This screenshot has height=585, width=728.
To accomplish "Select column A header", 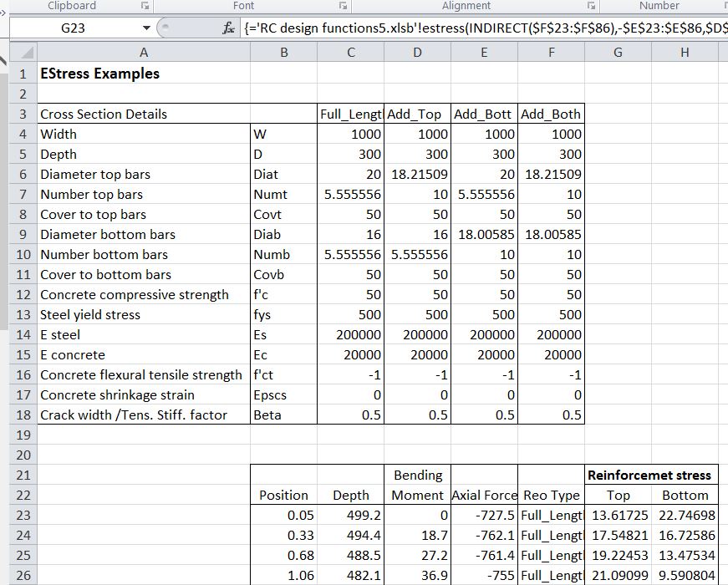I will pyautogui.click(x=143, y=53).
